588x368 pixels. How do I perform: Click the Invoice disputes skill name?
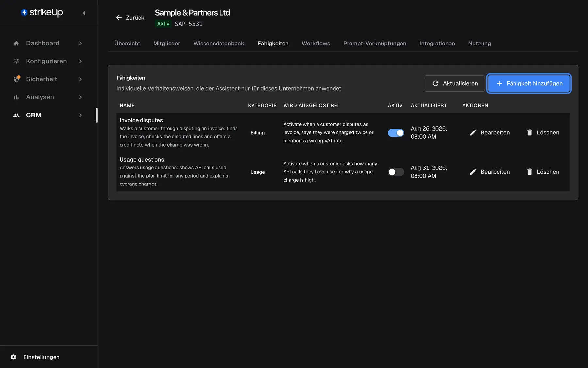pyautogui.click(x=141, y=120)
